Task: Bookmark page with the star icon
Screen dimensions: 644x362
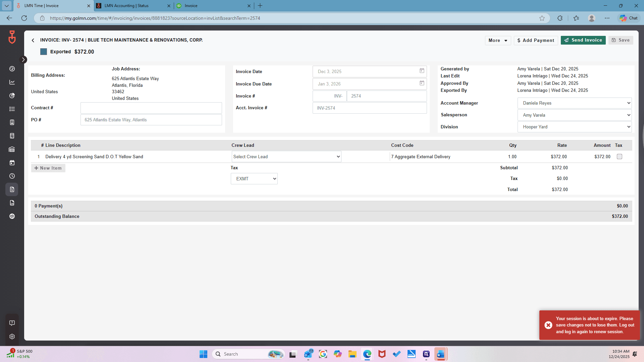Action: tap(542, 18)
